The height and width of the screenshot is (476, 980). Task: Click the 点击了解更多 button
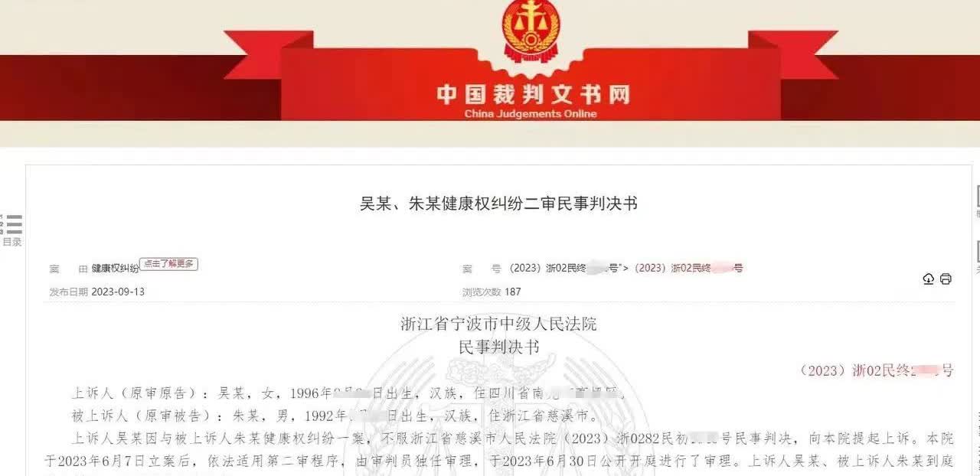tap(168, 263)
